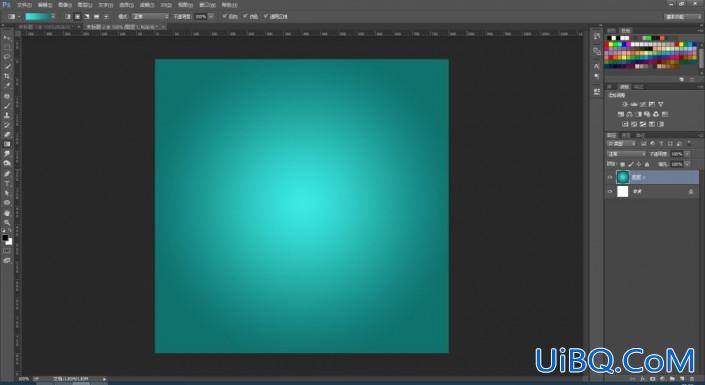Choose Diamond Gradient style button
Screen dimensions: 705x385
106,17
